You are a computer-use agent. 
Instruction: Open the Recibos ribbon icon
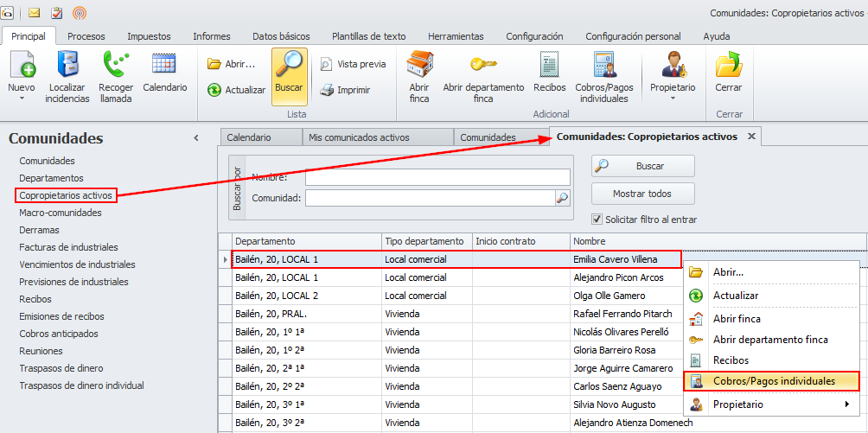549,66
